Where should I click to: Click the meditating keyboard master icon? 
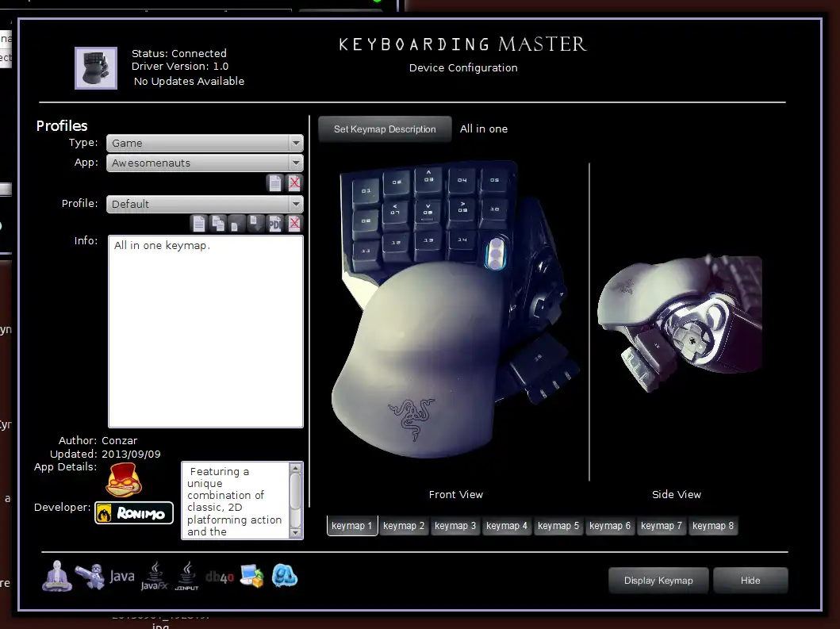point(56,576)
